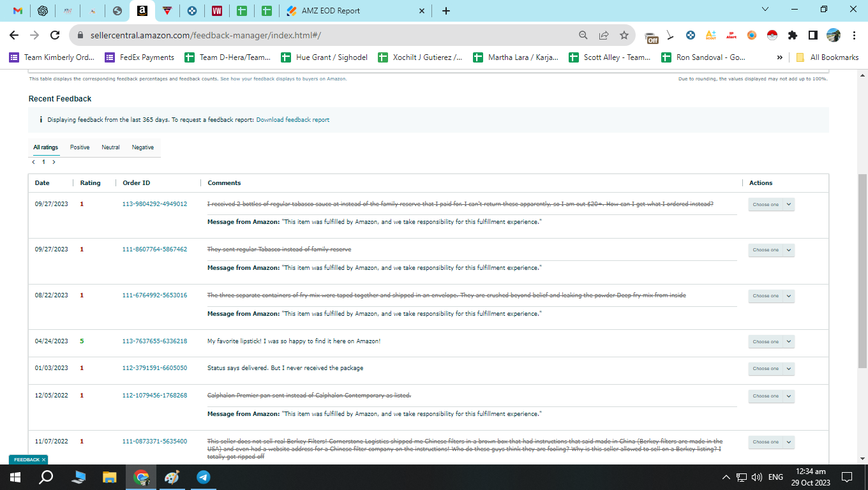Open actions dropdown for never received package feedback

[771, 369]
